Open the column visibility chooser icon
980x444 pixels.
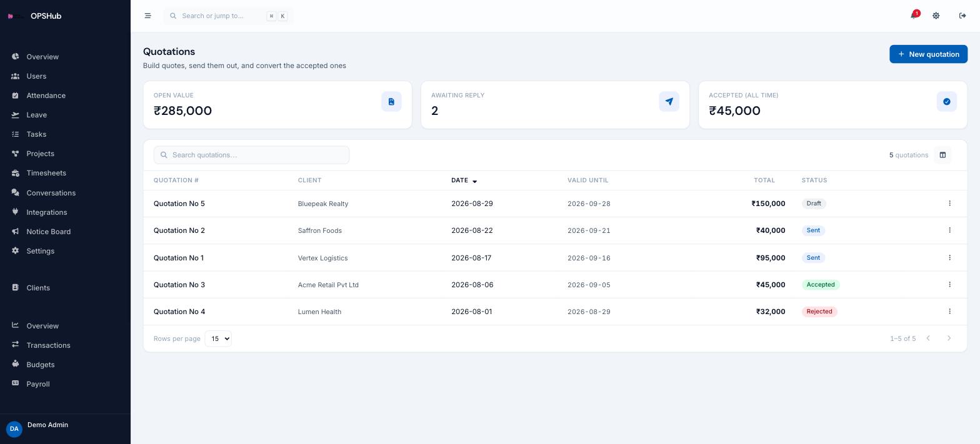(x=942, y=155)
